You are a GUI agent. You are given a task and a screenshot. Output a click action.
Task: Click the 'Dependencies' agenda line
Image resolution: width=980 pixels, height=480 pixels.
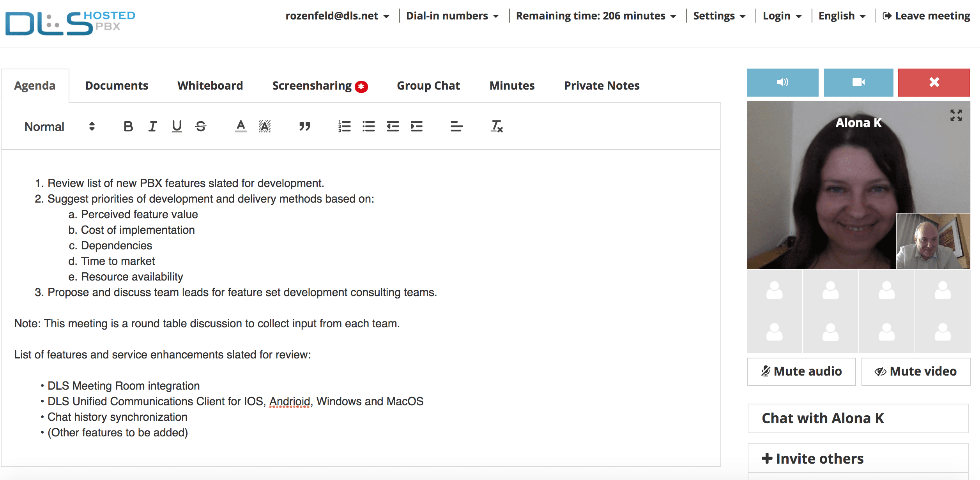tap(117, 245)
